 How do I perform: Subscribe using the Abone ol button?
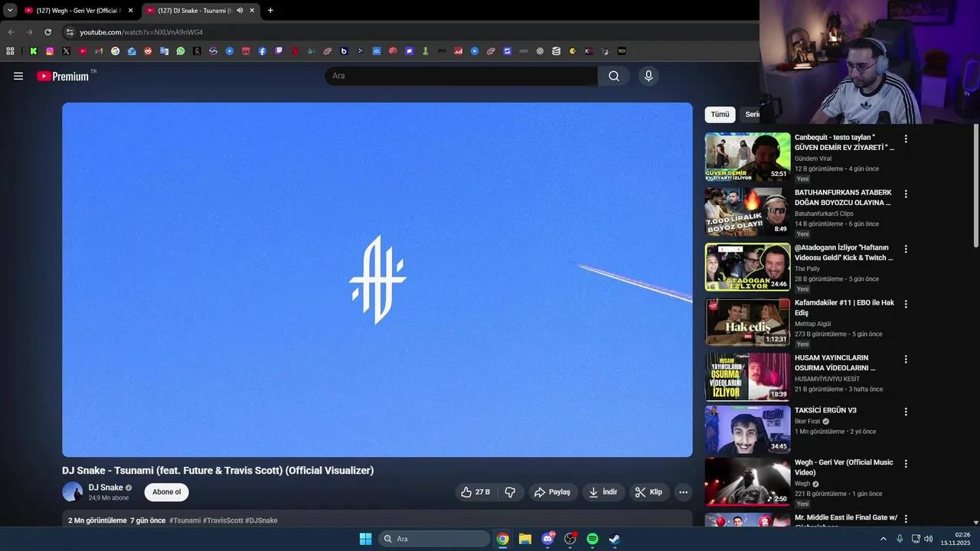tap(166, 492)
